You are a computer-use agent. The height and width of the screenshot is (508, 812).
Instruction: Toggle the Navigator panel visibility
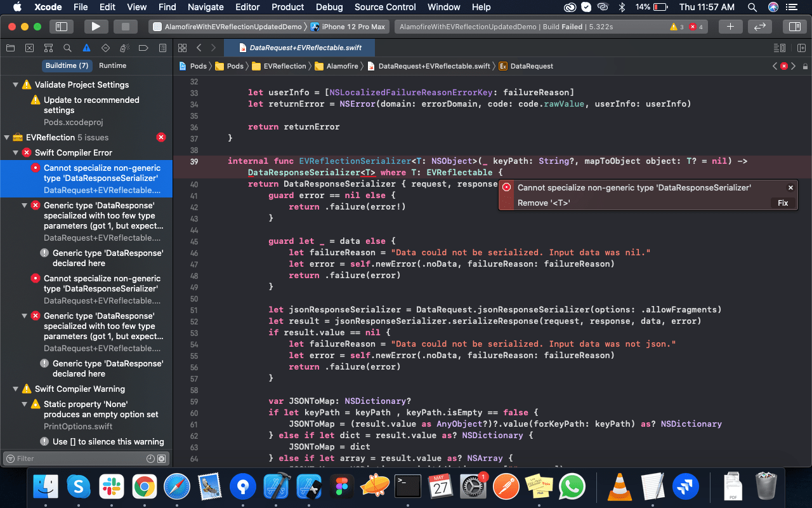tap(62, 27)
